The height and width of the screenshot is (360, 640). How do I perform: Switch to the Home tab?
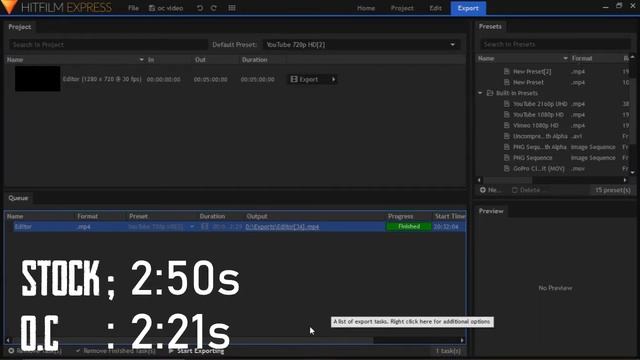(x=366, y=8)
